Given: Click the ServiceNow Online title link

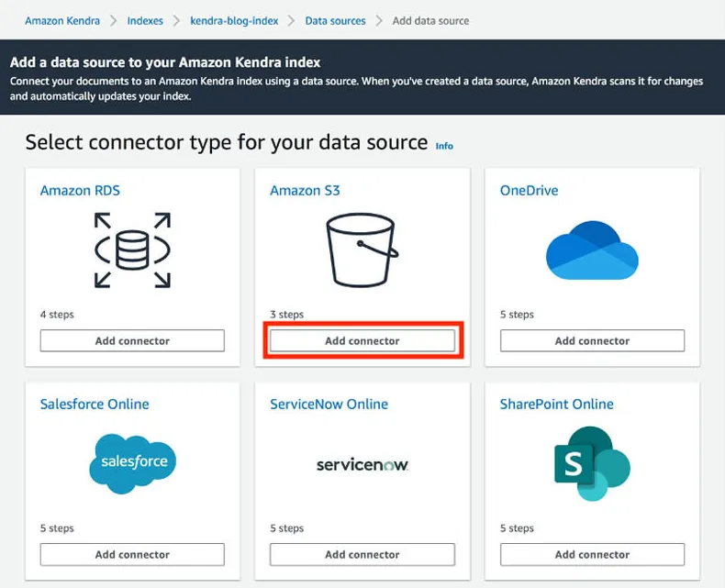Looking at the screenshot, I should (329, 404).
